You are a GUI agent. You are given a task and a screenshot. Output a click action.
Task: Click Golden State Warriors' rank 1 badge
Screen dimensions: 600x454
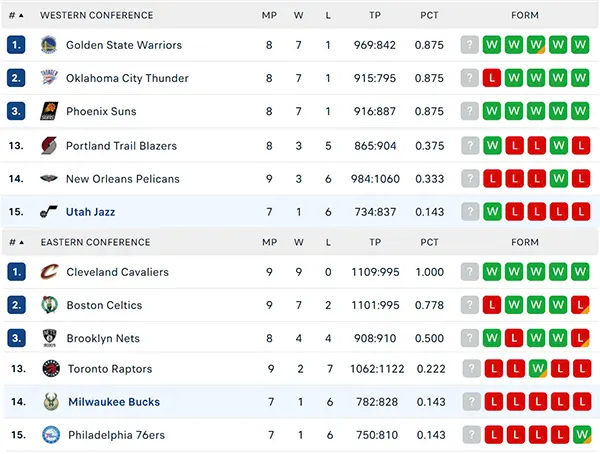click(x=16, y=45)
